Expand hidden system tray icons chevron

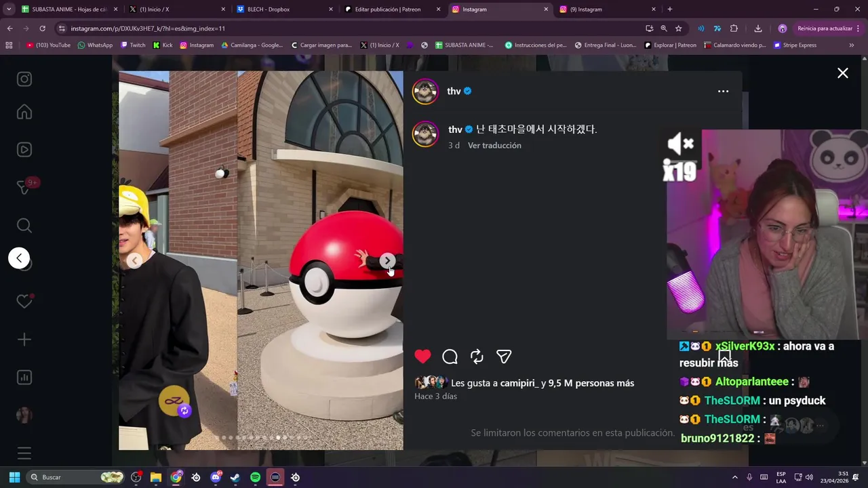[x=734, y=477]
